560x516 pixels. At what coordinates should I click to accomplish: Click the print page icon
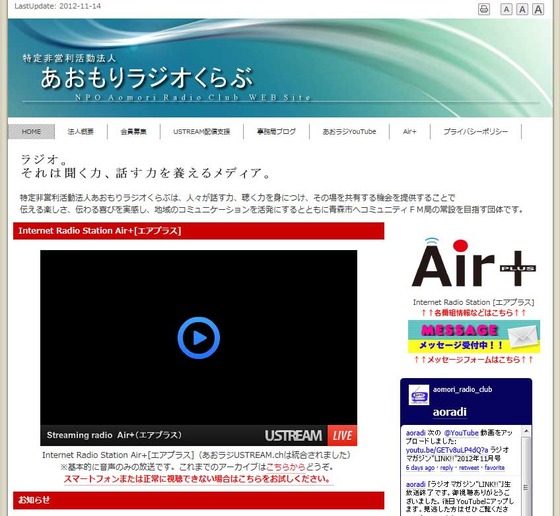(x=484, y=9)
